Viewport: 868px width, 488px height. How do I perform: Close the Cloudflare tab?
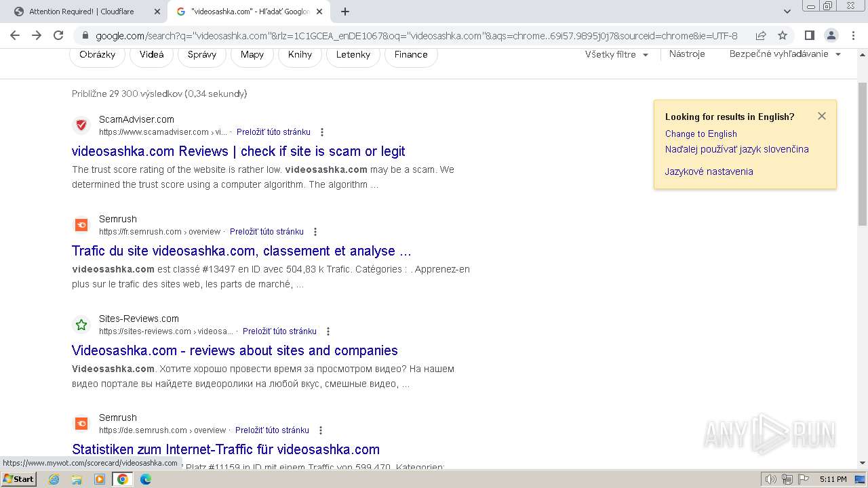[157, 12]
